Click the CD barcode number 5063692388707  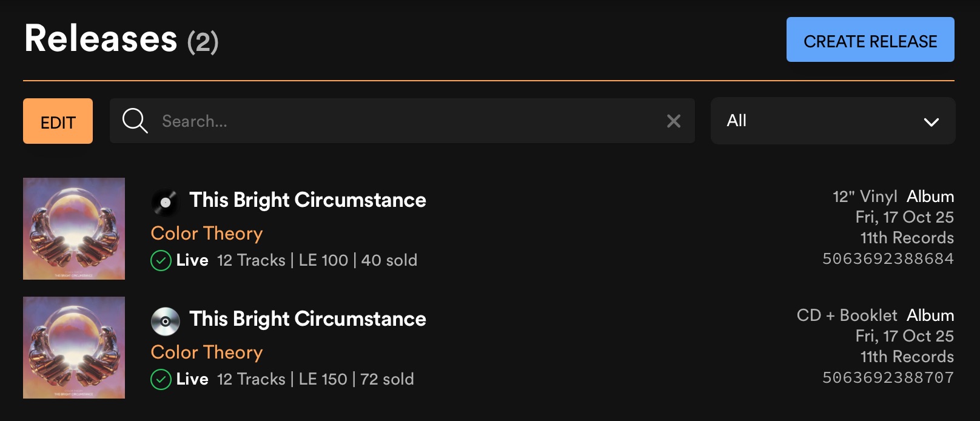888,378
